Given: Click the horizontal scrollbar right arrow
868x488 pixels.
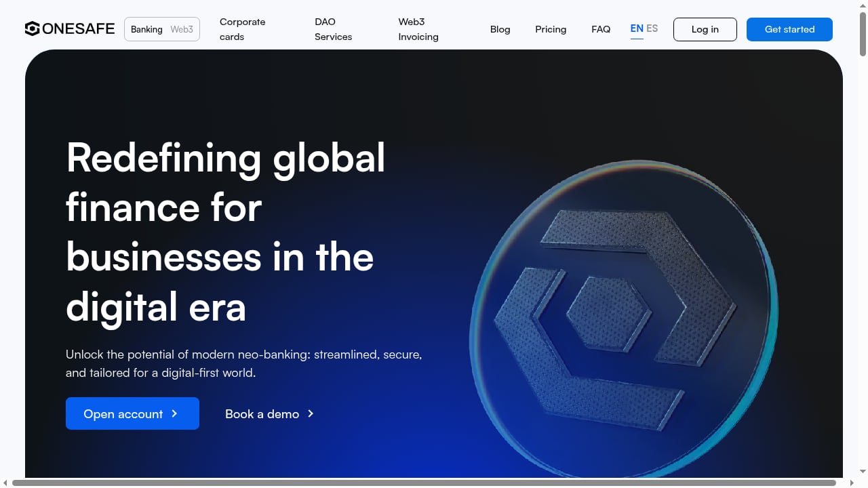Looking at the screenshot, I should click(x=852, y=483).
